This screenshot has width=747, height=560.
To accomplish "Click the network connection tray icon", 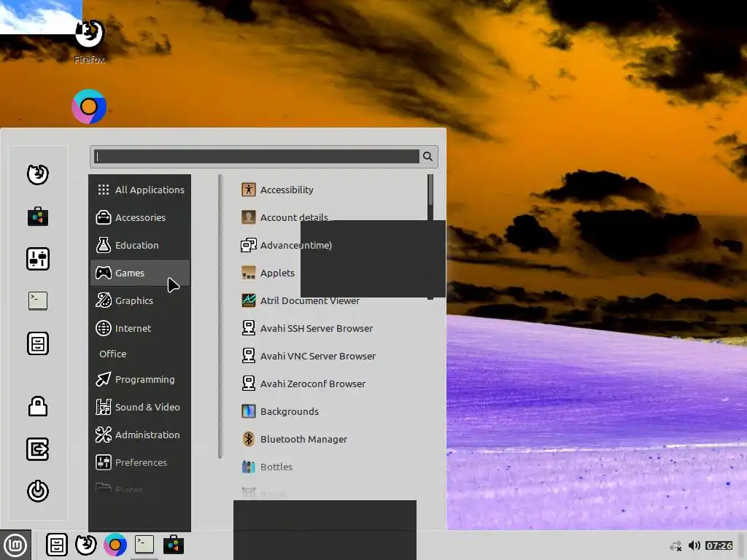I will click(676, 545).
